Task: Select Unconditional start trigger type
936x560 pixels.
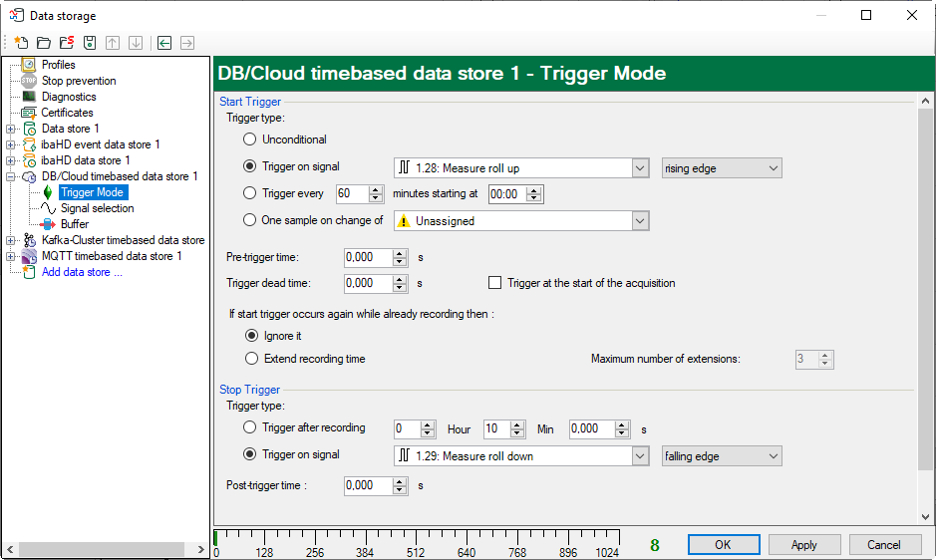Action: 249,140
